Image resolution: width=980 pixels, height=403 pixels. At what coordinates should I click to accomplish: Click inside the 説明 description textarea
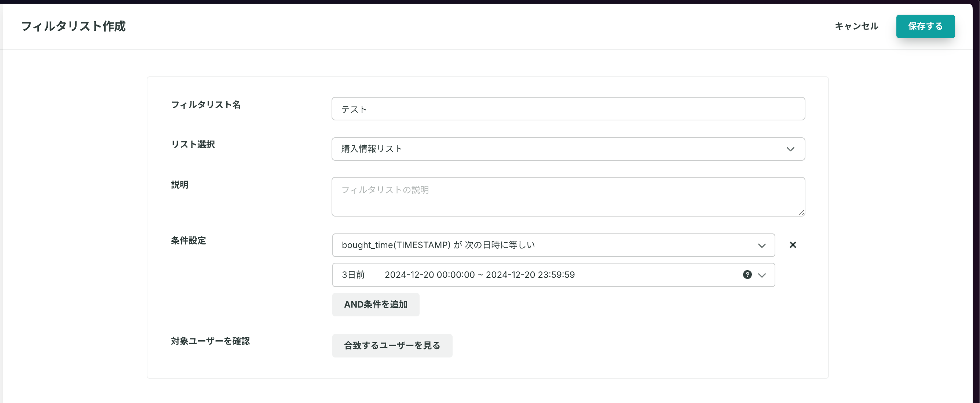point(568,197)
